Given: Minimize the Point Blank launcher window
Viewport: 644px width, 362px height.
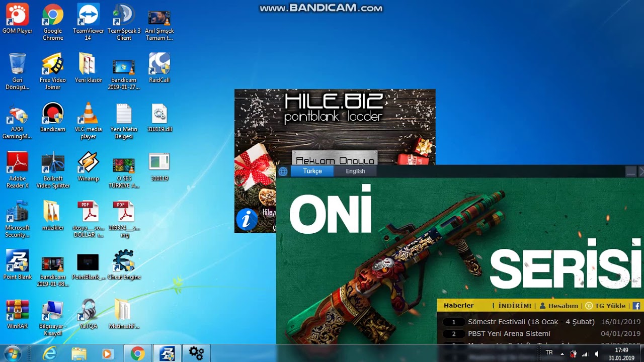Looking at the screenshot, I should 631,172.
